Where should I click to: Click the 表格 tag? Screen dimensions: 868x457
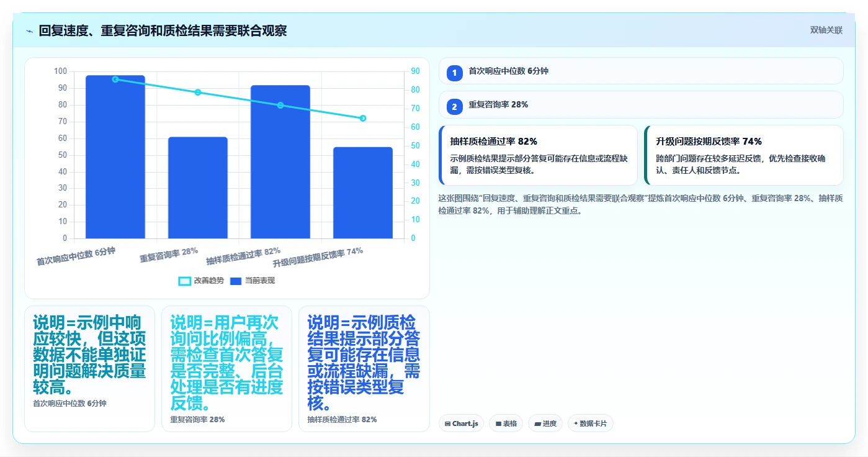click(506, 423)
